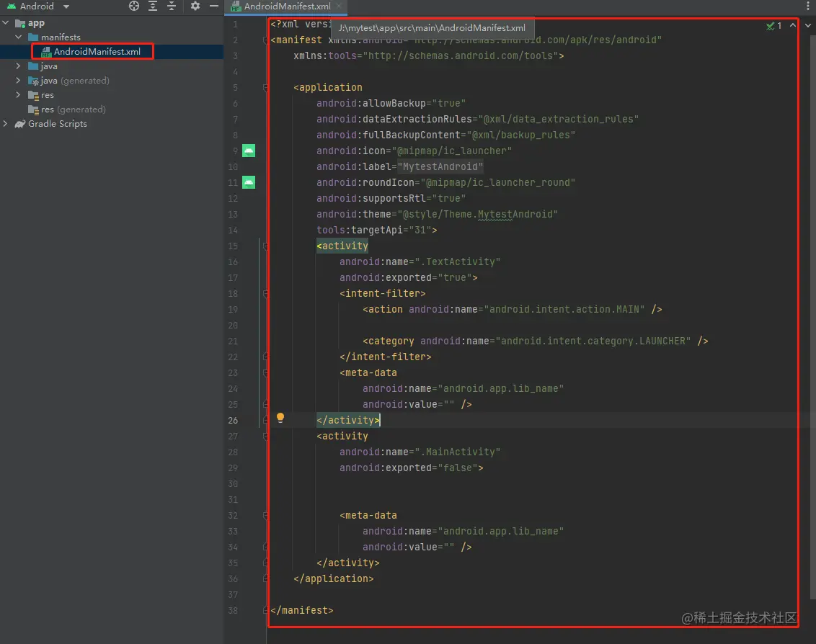The width and height of the screenshot is (816, 644).
Task: Click the Collapse All icon in project toolbar
Action: pos(172,6)
